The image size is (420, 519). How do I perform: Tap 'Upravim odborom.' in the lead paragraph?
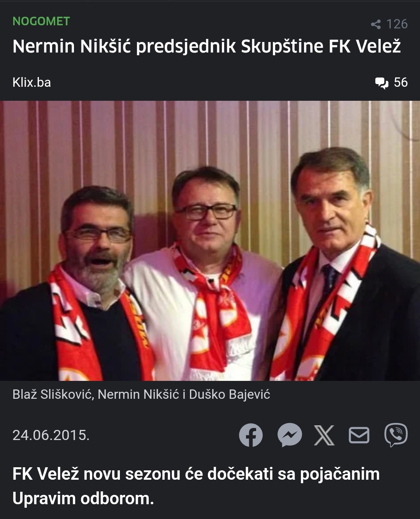tap(83, 498)
